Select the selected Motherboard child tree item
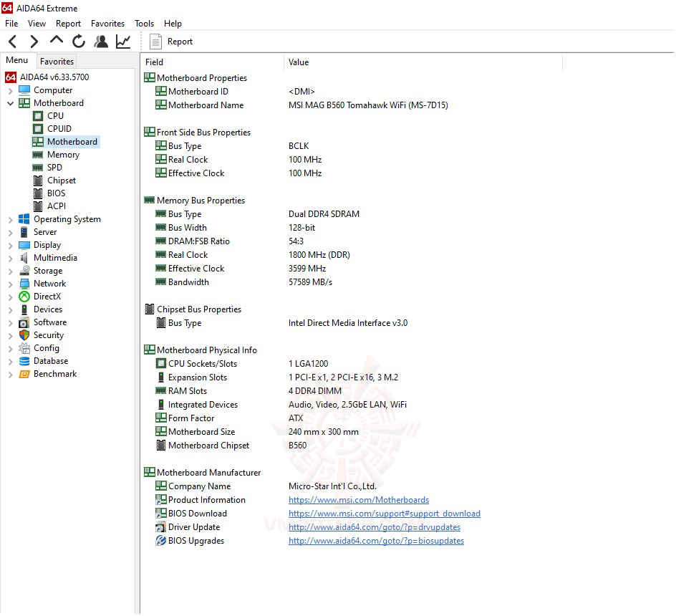The image size is (676, 616). tap(66, 142)
